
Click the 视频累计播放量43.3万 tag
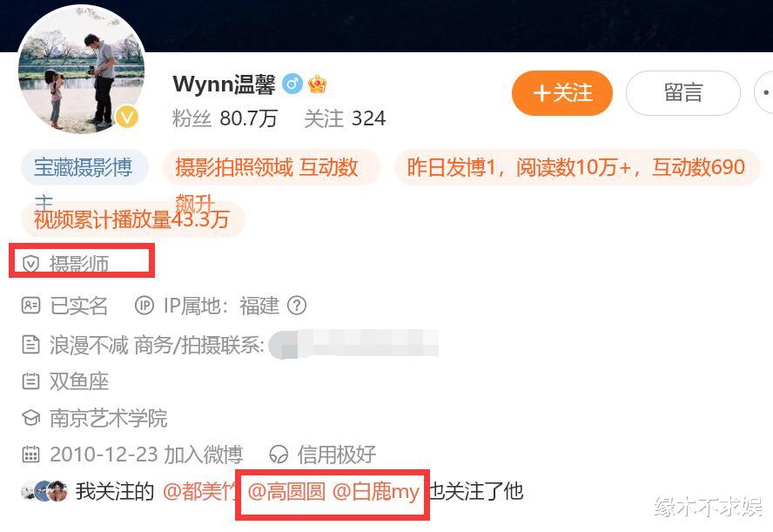point(132,219)
